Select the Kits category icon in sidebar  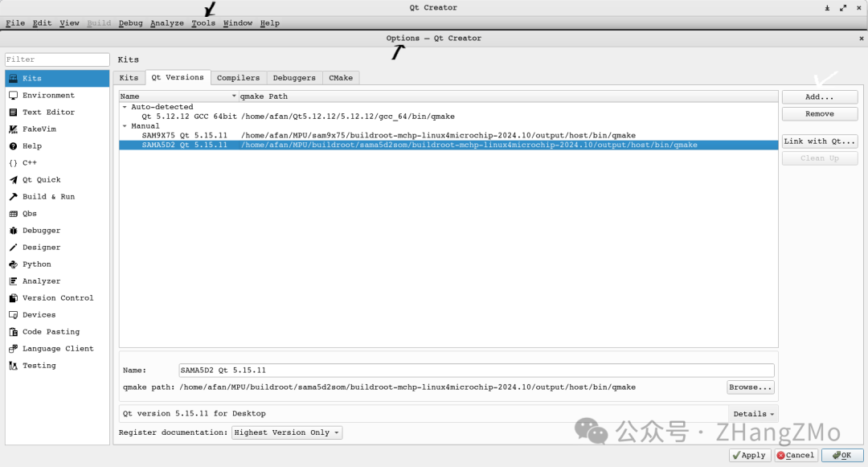point(14,79)
